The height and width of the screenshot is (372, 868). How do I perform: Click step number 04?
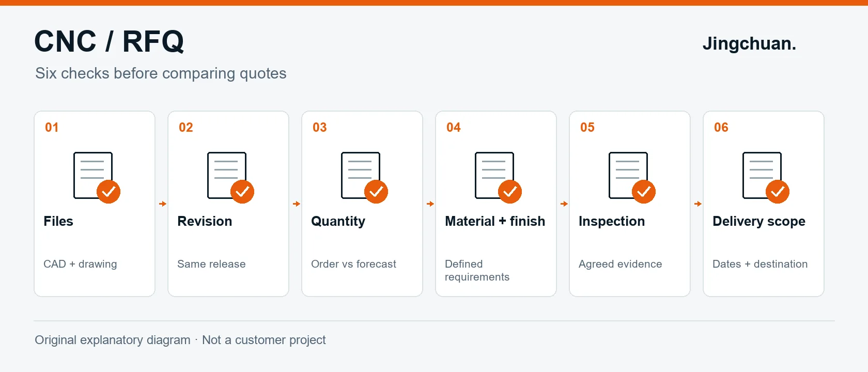click(x=454, y=128)
